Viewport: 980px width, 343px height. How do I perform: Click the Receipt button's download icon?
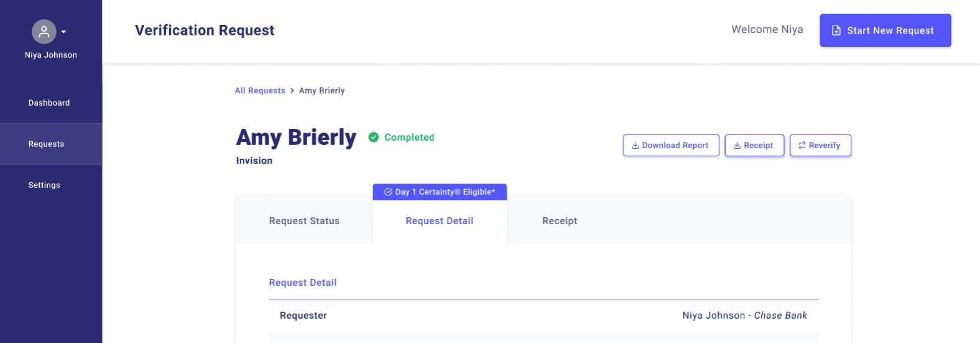(737, 146)
